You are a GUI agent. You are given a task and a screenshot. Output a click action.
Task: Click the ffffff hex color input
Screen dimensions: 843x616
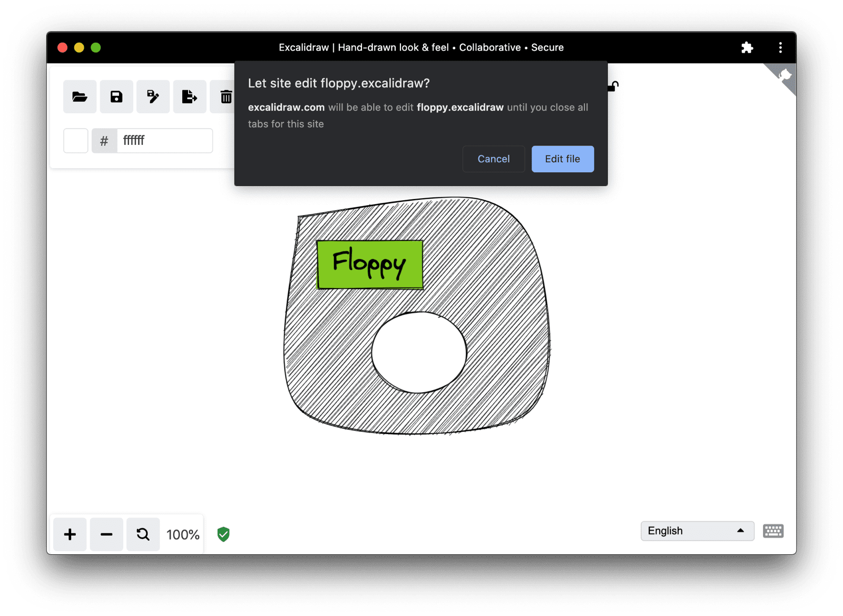[x=163, y=140]
